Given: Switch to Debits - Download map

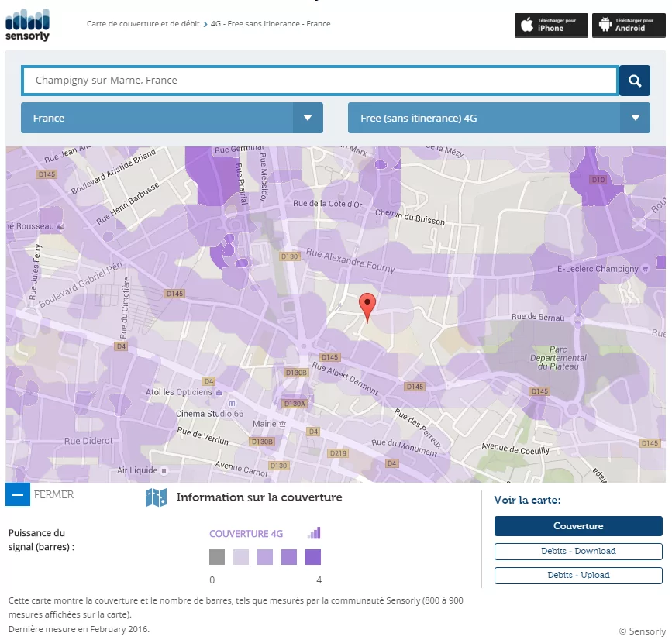Looking at the screenshot, I should tap(578, 551).
